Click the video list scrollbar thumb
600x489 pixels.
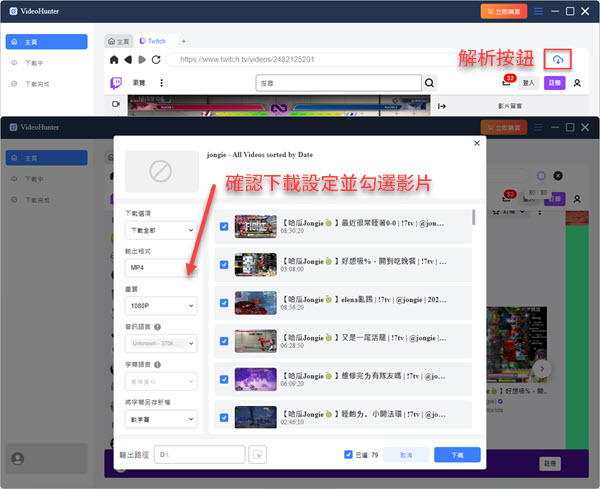pos(474,217)
